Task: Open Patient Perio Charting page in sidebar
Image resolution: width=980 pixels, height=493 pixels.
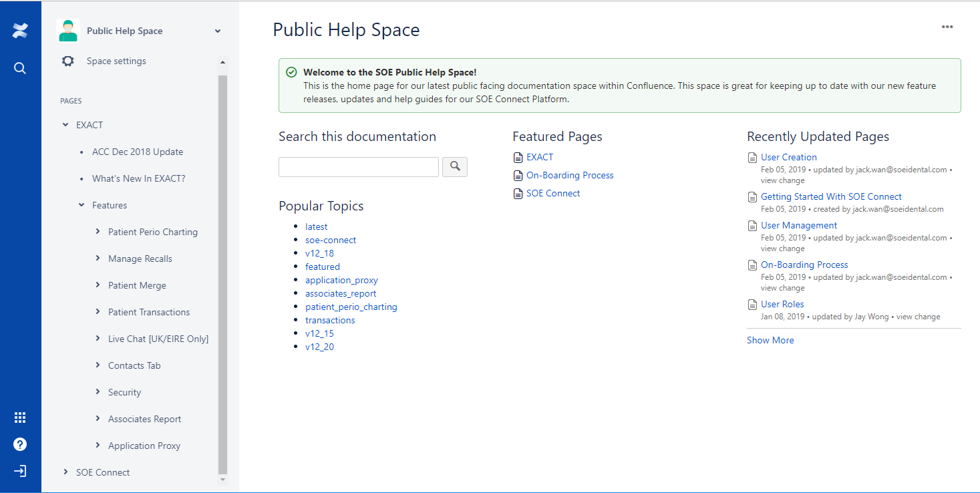Action: 153,232
